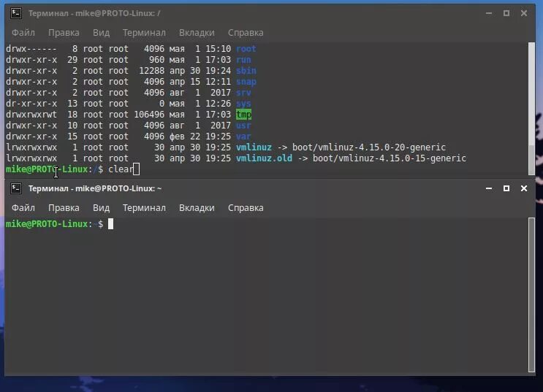This screenshot has height=392, width=543.
Task: Open Вкладки menu in bottom terminal window
Action: (197, 207)
